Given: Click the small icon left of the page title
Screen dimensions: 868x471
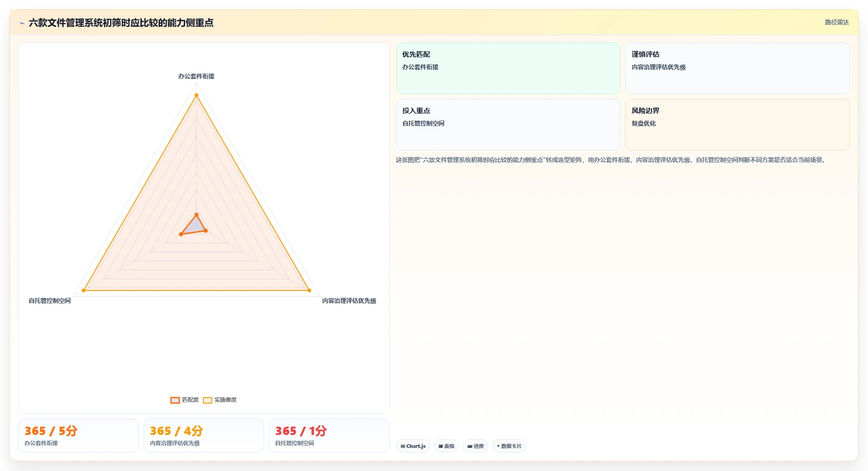Looking at the screenshot, I should pos(22,23).
